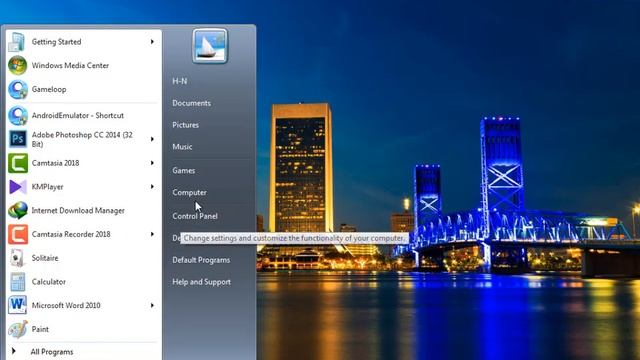Click the Windows Media Center label
This screenshot has height=360, width=640.
pyautogui.click(x=70, y=65)
